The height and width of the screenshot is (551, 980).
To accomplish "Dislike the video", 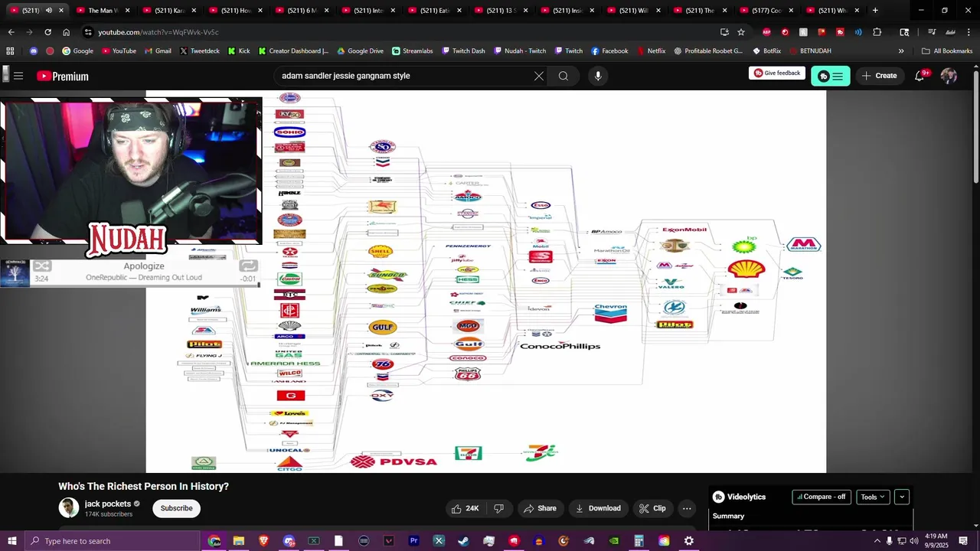I will pyautogui.click(x=498, y=508).
